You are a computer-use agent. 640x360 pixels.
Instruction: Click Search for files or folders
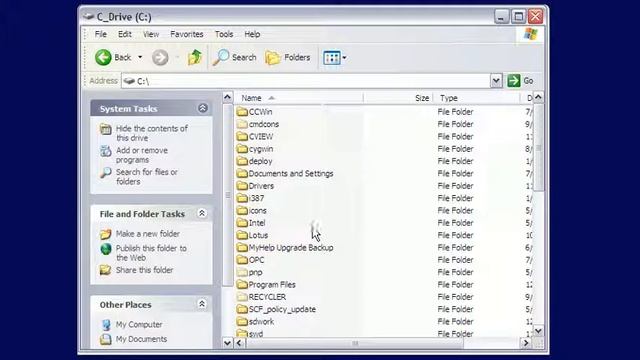point(147,177)
